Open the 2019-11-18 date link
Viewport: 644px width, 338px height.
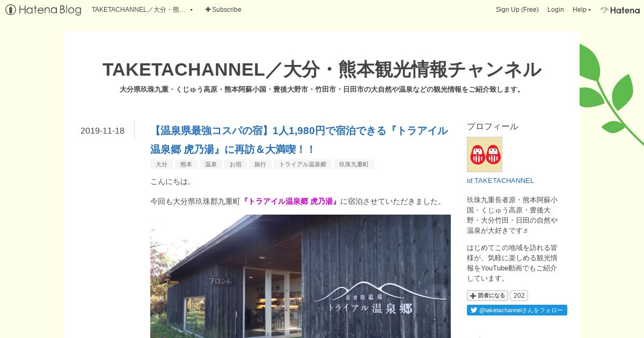click(103, 130)
